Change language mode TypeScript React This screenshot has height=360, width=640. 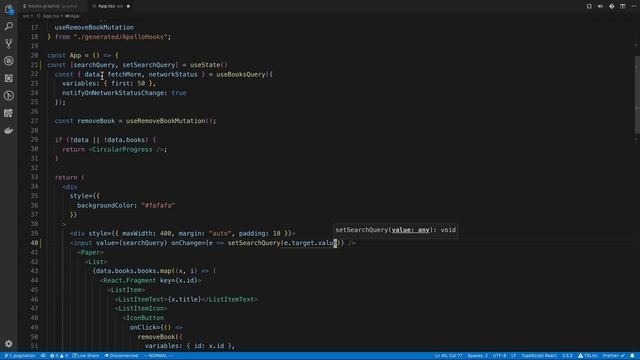(x=539, y=356)
